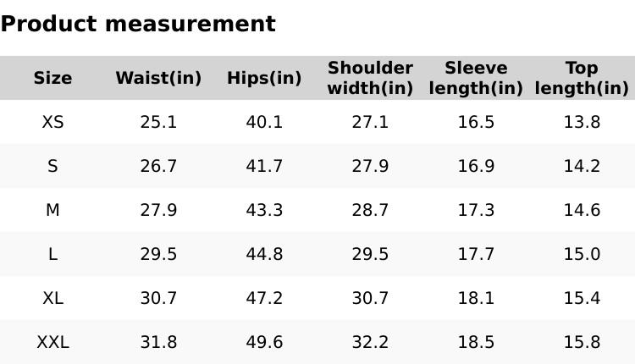Viewport: 635px width, 364px height.
Task: Select the XS size row label
Action: [52, 122]
